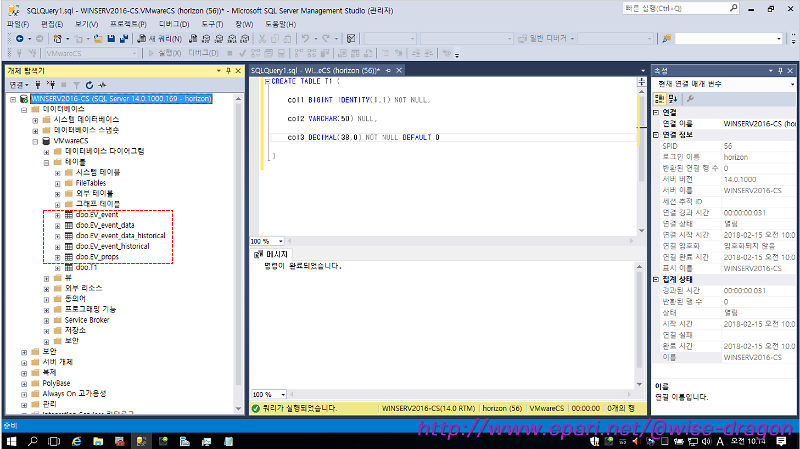Image resolution: width=800 pixels, height=449 pixels.
Task: Close the SQLQuery1.sql tab
Action: pos(399,70)
